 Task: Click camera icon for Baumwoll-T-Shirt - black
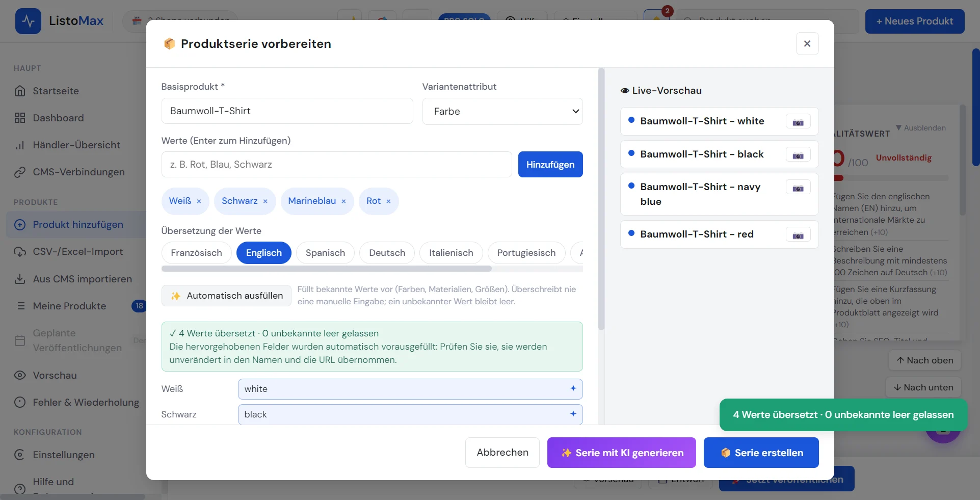click(x=798, y=155)
